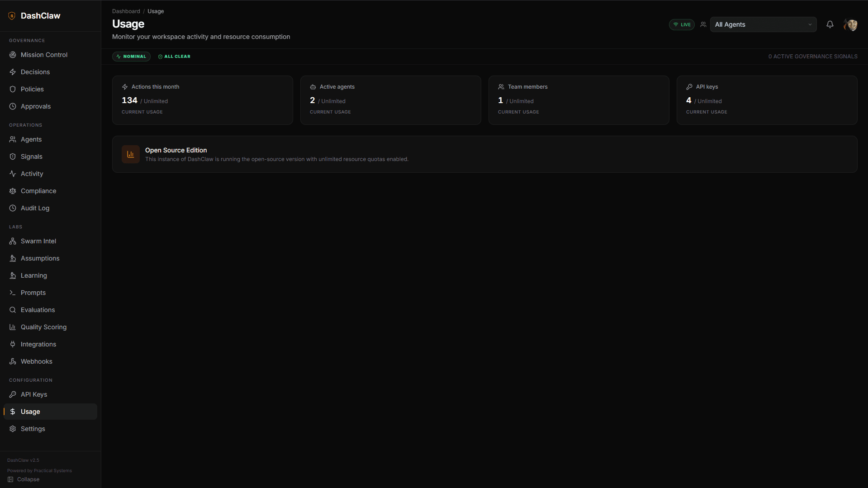Go to API Keys configuration
The image size is (868, 488).
[x=34, y=394]
